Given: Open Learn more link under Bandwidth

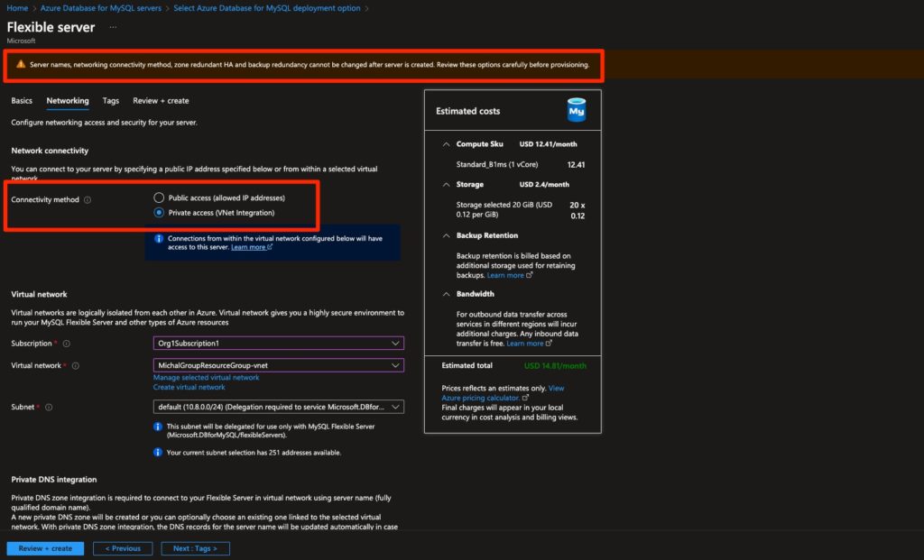Looking at the screenshot, I should (x=529, y=344).
